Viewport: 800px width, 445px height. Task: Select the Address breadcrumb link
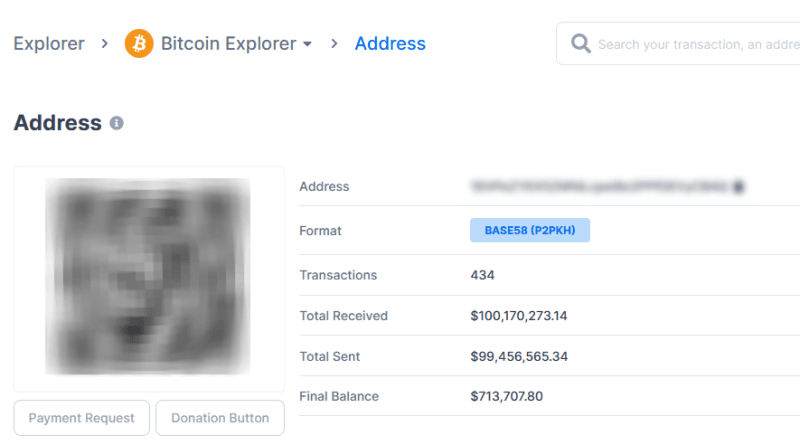tap(390, 44)
